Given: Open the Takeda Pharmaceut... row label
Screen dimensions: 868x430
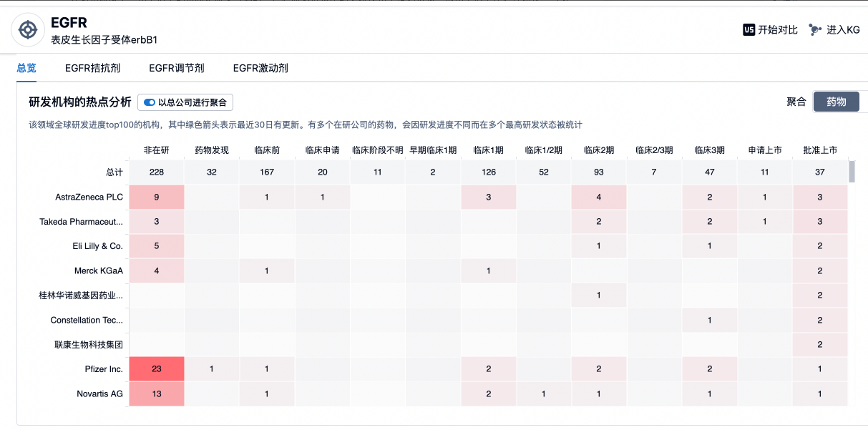Looking at the screenshot, I should (81, 222).
